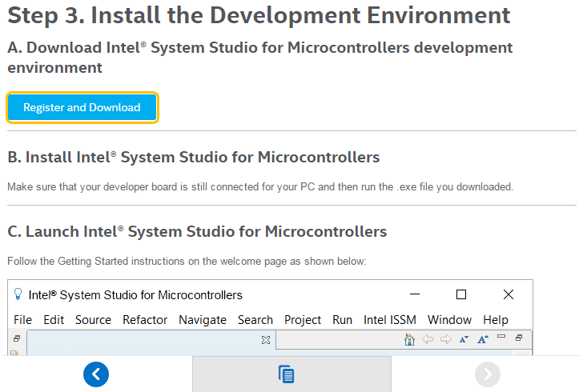Restore the welcome view panel with the restore icon
Viewport: 583px width, 392px height.
[519, 338]
